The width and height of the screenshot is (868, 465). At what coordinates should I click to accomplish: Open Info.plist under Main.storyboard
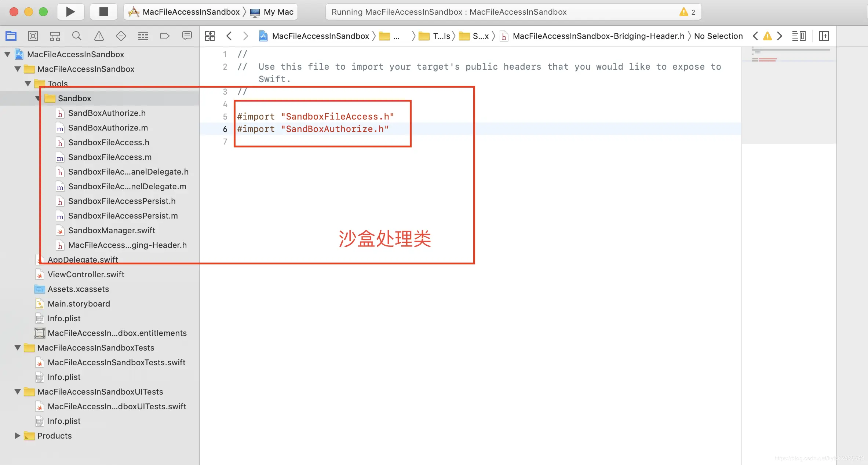pyautogui.click(x=64, y=318)
